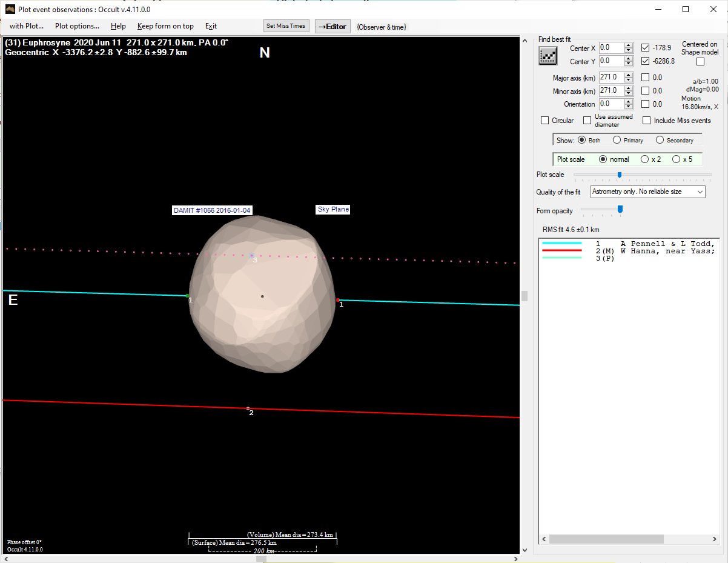
Task: Click the RMS fit 4.6 ±0.1 km text
Action: tap(571, 230)
